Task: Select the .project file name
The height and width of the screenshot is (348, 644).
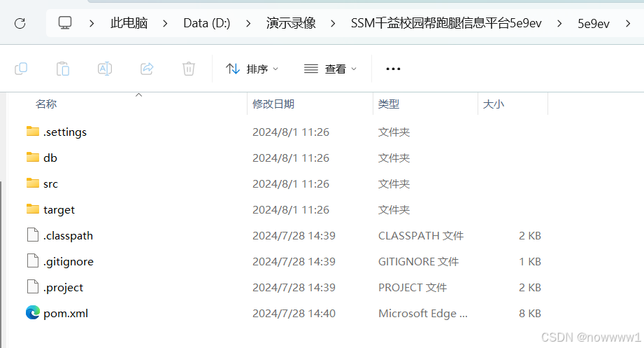Action: coord(63,288)
